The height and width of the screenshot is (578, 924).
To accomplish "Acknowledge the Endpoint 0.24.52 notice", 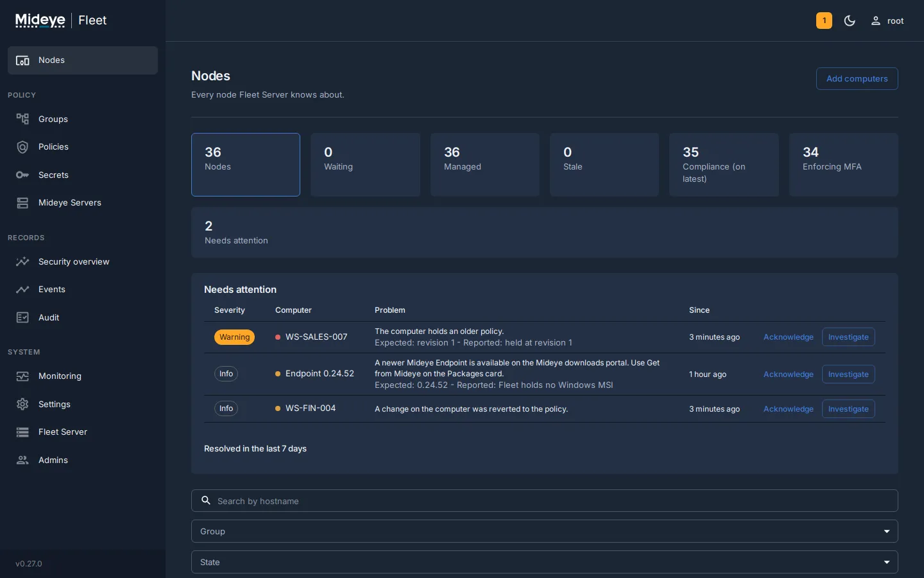I will click(788, 374).
